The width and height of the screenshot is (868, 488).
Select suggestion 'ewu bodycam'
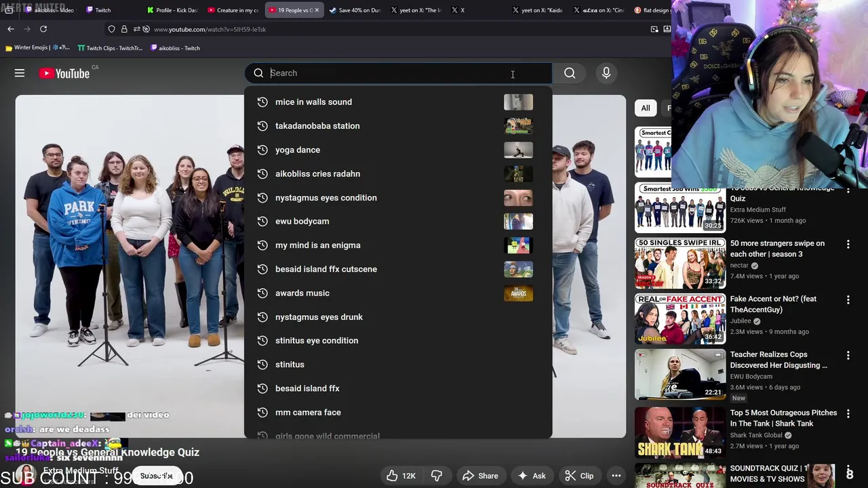point(398,221)
